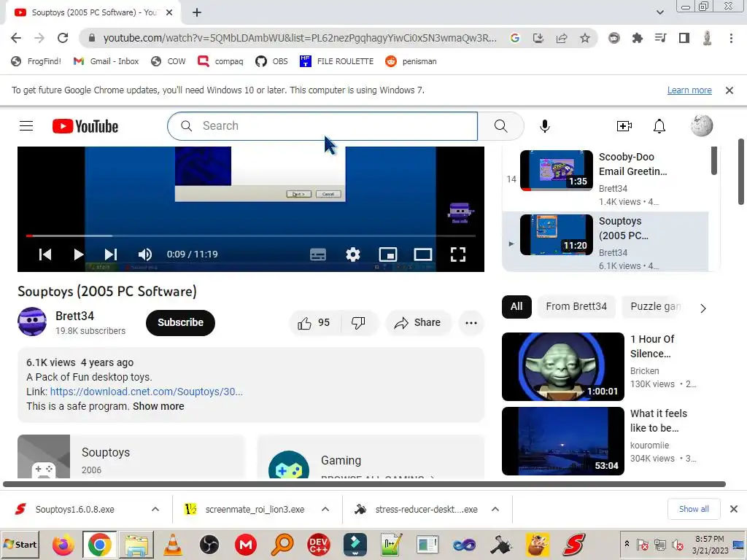Screen dimensions: 747x560
Task: Expand options for screenmate_roi_lion3.exe download
Action: (325, 510)
